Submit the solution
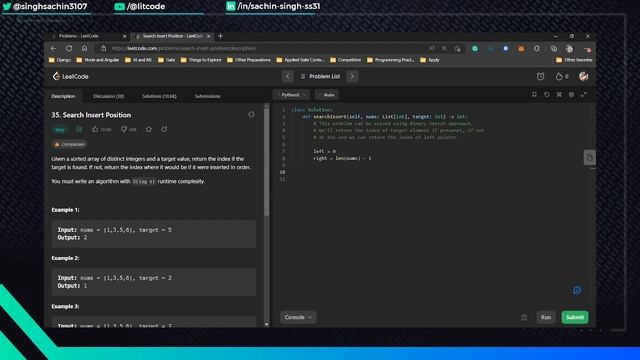The width and height of the screenshot is (640, 360). click(x=575, y=317)
